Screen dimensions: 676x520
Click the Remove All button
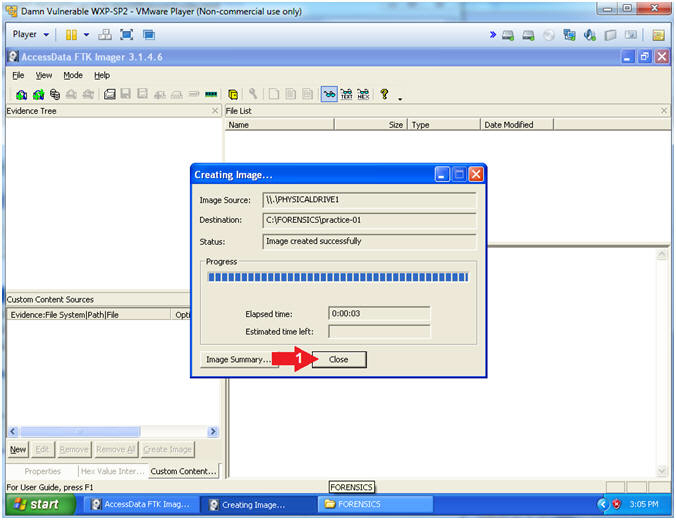pyautogui.click(x=116, y=449)
